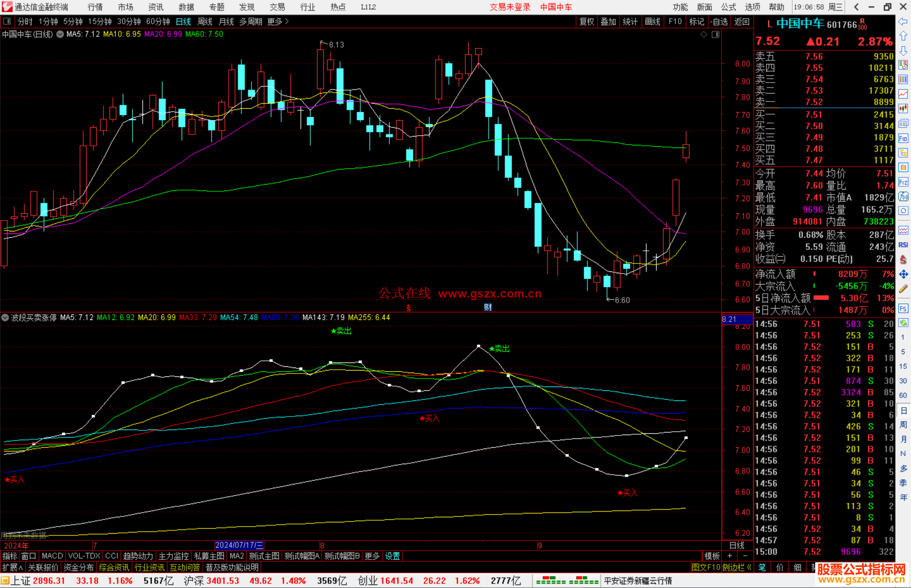
Task: Select the 月 monthly period in sidebar
Action: click(x=903, y=439)
